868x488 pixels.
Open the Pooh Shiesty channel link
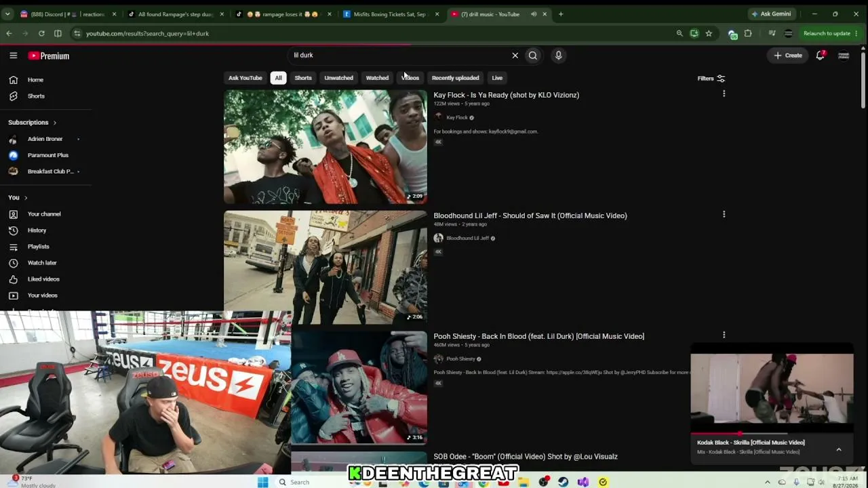click(x=460, y=359)
